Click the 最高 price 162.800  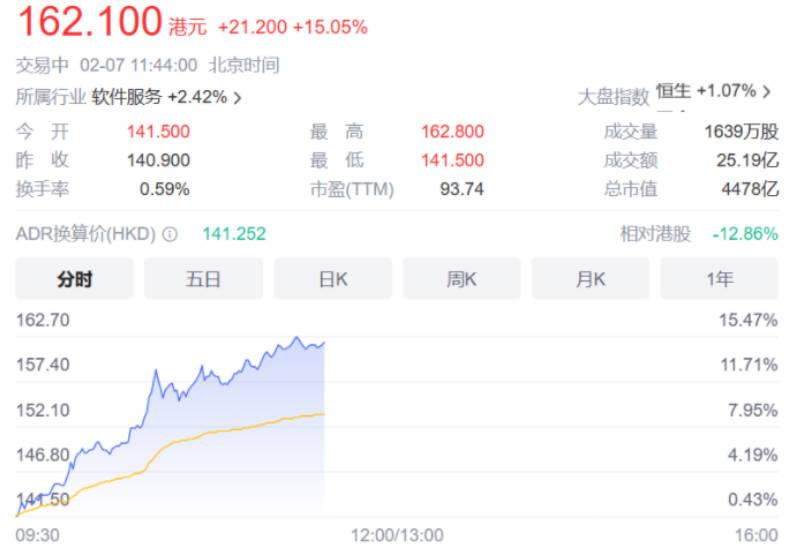[x=452, y=131]
